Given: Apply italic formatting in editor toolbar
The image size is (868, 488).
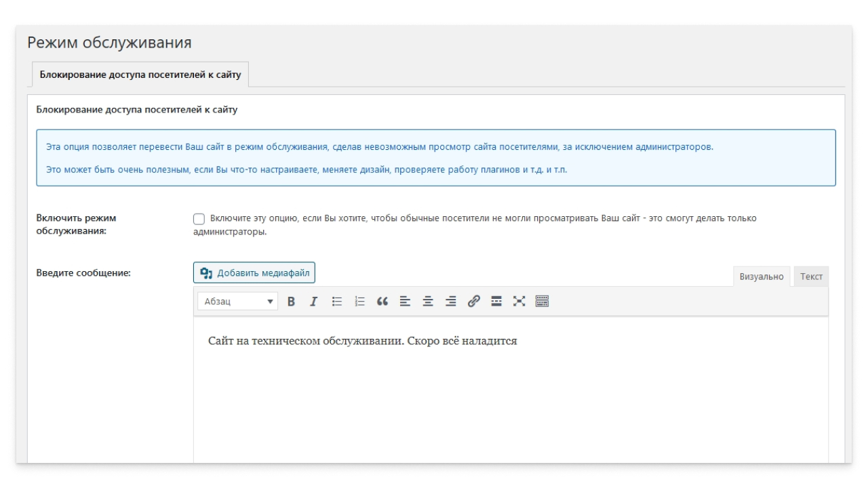Looking at the screenshot, I should click(x=313, y=302).
